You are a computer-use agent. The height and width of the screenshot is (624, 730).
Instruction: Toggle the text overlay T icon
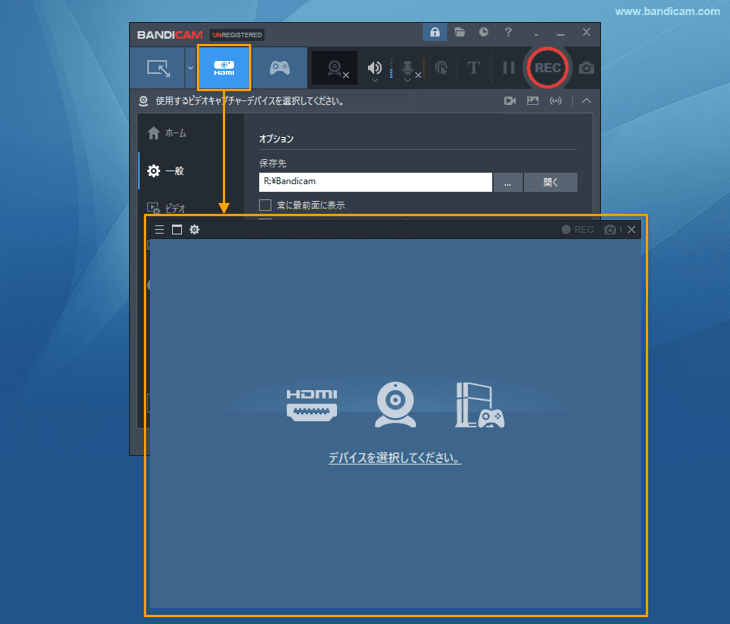click(x=473, y=68)
